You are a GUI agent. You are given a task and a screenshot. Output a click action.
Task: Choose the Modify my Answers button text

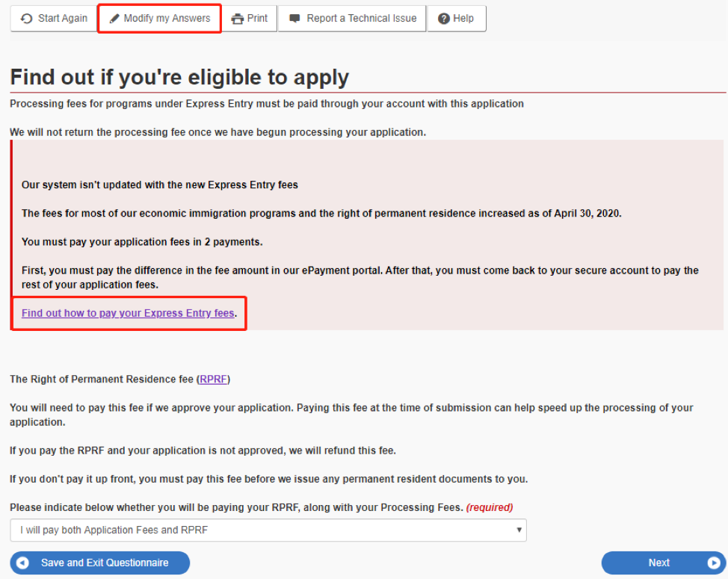pyautogui.click(x=167, y=19)
